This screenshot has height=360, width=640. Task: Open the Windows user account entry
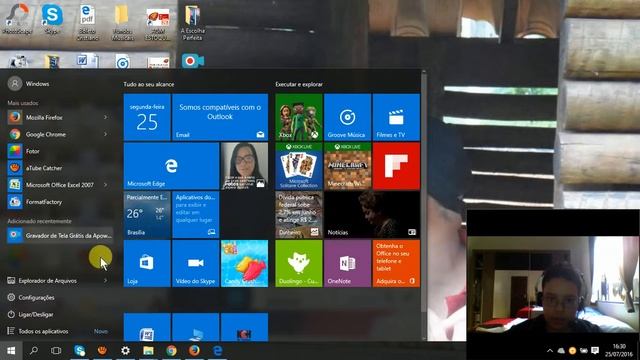pos(29,84)
